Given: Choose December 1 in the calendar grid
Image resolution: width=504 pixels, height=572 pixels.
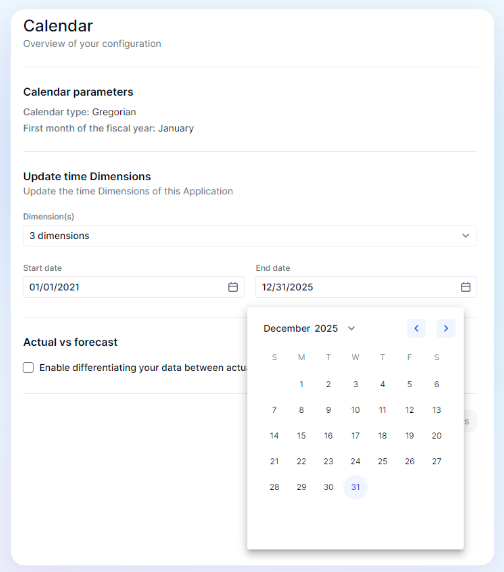Looking at the screenshot, I should coord(301,384).
